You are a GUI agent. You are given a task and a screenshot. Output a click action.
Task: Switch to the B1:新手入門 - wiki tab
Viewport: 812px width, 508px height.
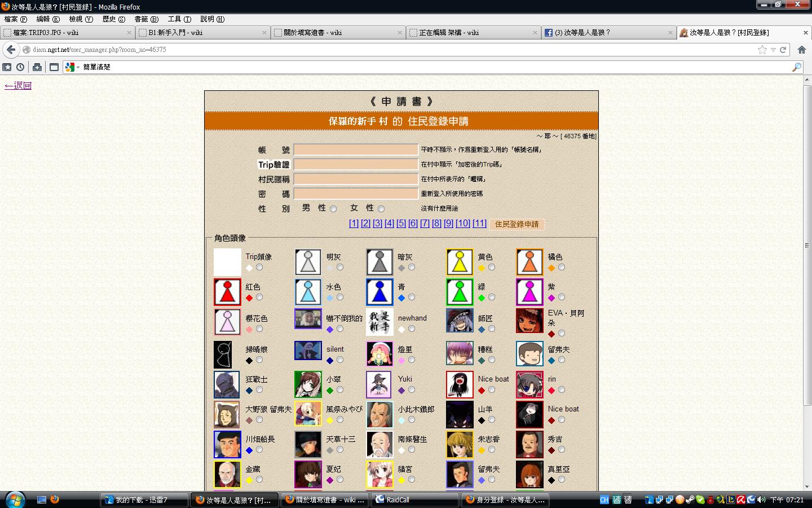[202, 33]
